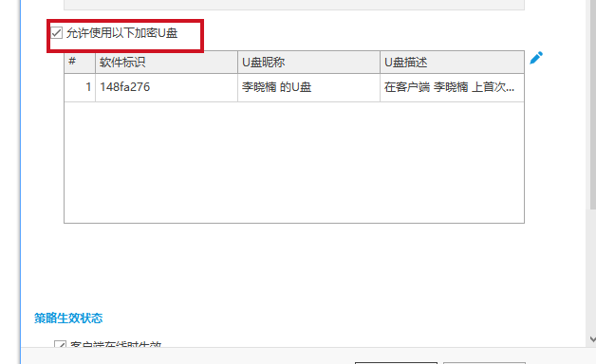
Task: Select the 软件标识 column header
Action: tap(166, 63)
